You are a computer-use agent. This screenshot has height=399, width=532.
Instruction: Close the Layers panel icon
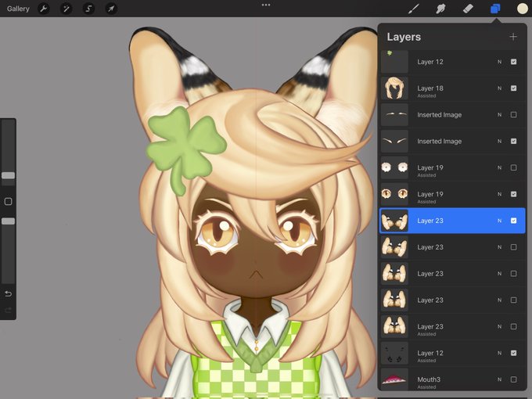495,9
